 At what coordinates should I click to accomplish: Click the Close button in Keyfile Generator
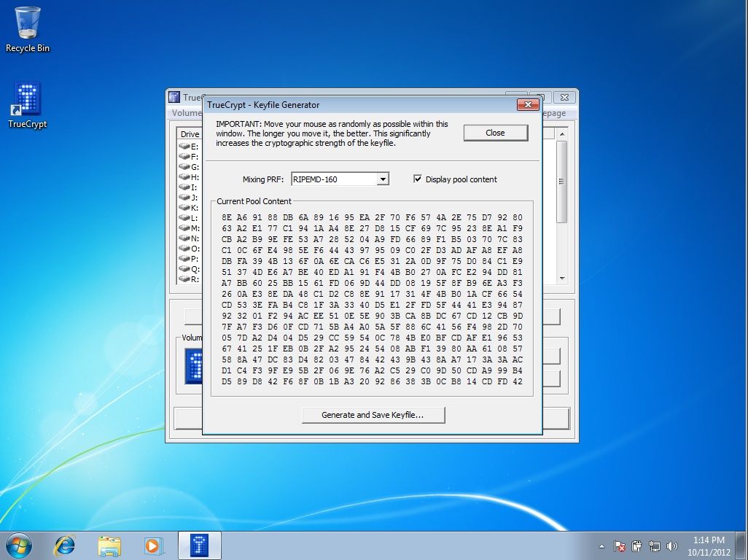(x=496, y=133)
